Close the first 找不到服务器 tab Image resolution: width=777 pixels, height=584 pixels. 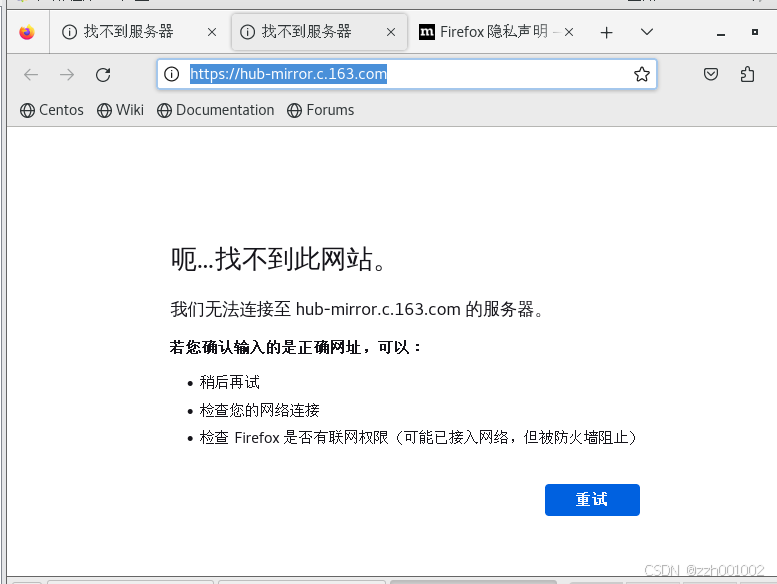tap(212, 32)
